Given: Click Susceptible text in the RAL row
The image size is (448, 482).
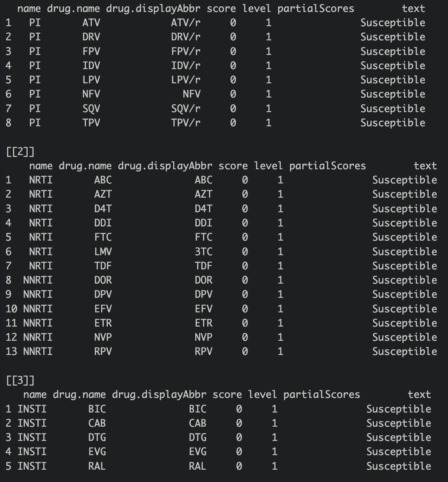Looking at the screenshot, I should click(x=398, y=466).
